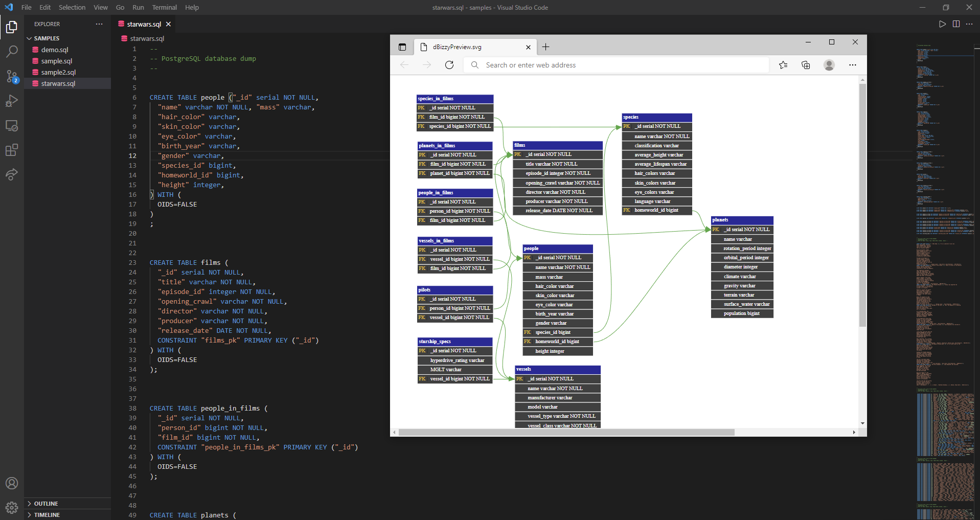
Task: Expand the TIMELINE panel
Action: pos(47,515)
